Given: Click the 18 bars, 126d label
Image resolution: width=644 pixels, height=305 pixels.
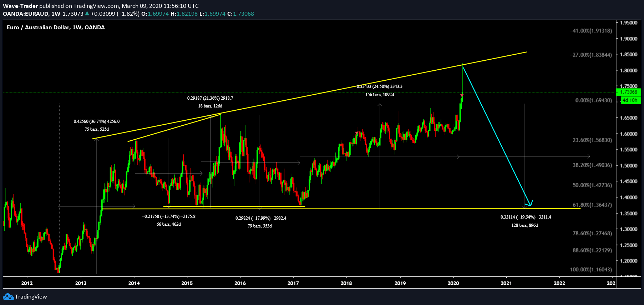Looking at the screenshot, I should pos(210,106).
